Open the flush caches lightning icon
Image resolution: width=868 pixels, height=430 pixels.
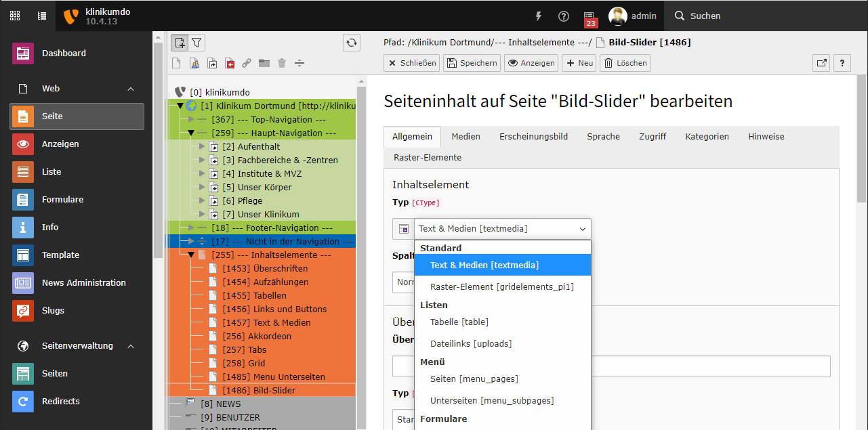click(x=539, y=16)
